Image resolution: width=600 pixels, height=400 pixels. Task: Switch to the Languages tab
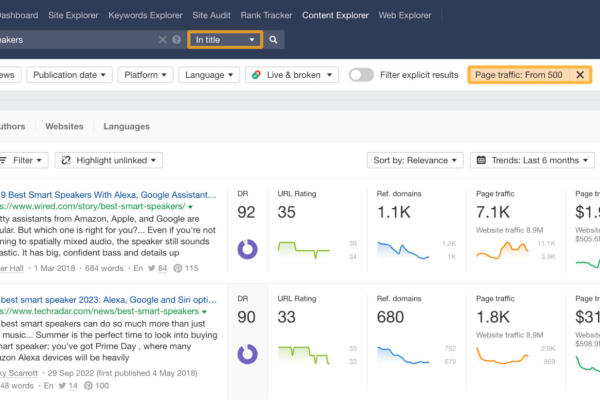(126, 126)
